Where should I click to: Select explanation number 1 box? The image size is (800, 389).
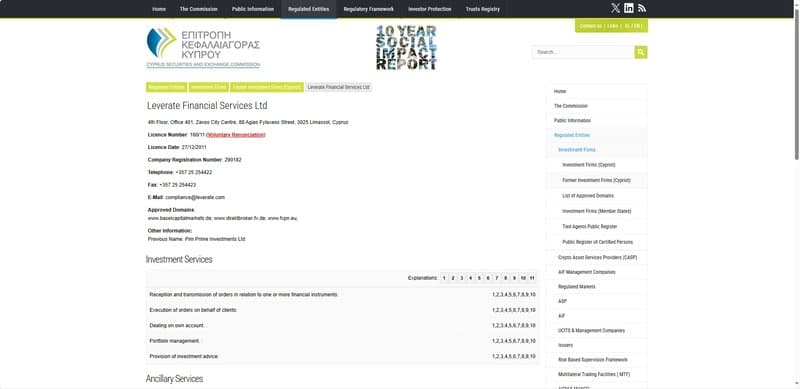444,278
